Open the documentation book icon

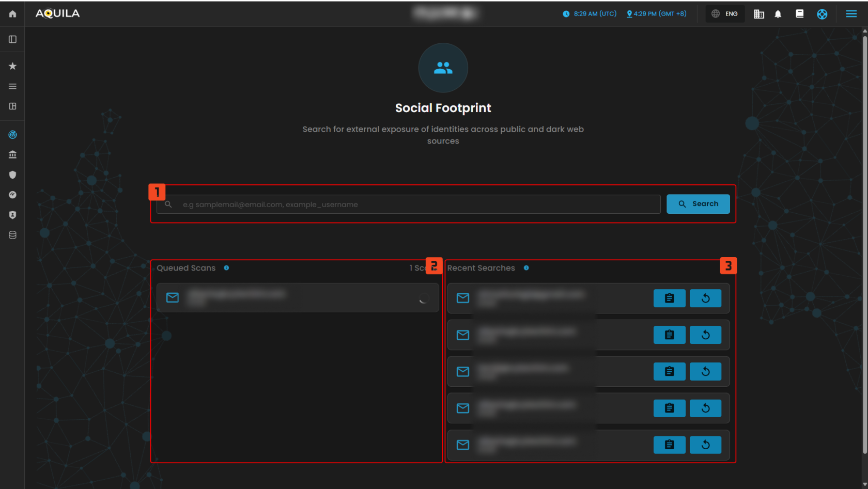click(x=799, y=14)
